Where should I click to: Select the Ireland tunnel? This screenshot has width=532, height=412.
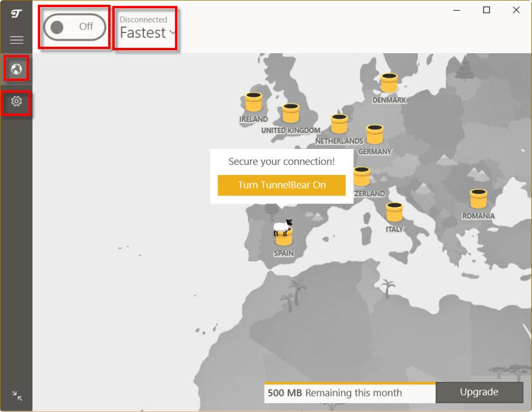(254, 102)
